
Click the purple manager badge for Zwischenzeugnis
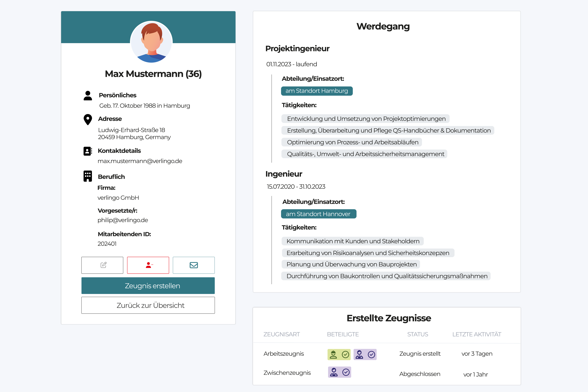point(339,372)
